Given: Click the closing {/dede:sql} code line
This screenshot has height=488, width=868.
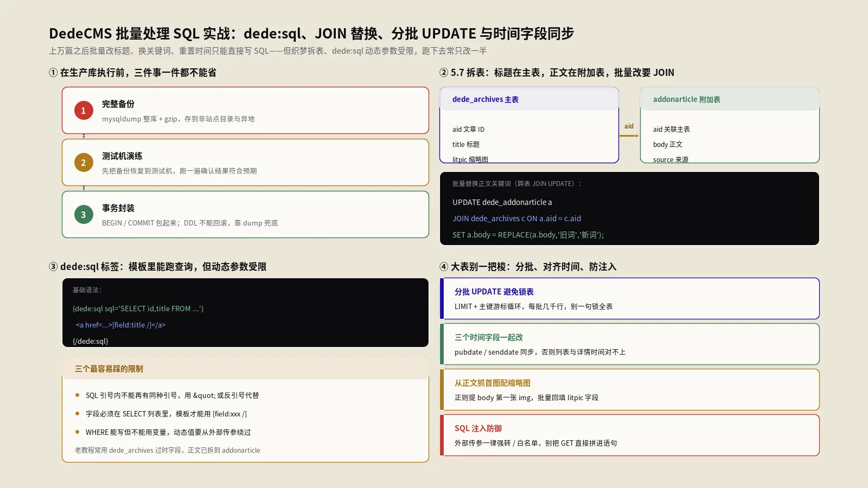Looking at the screenshot, I should [90, 341].
